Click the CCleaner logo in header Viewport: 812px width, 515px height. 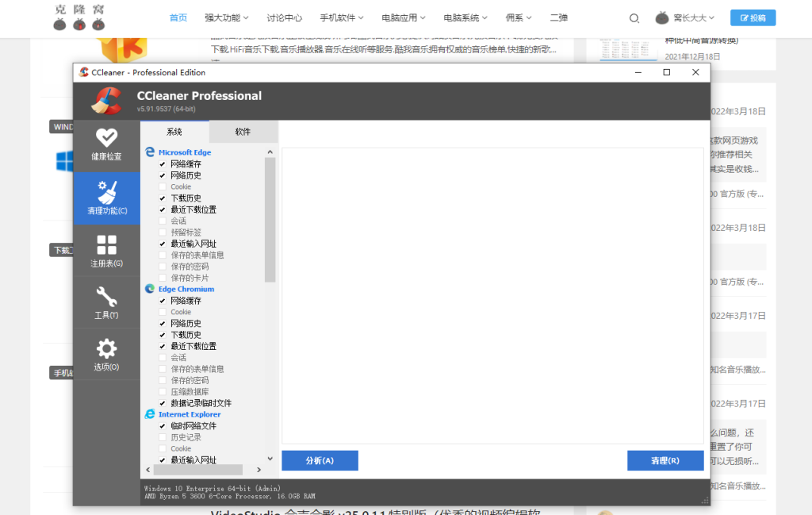point(107,101)
